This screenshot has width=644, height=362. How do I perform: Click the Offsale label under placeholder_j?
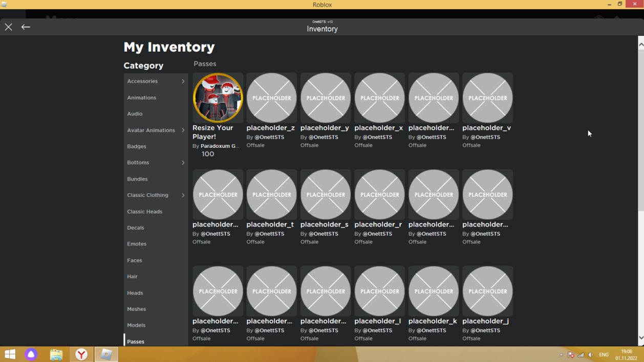click(x=471, y=338)
